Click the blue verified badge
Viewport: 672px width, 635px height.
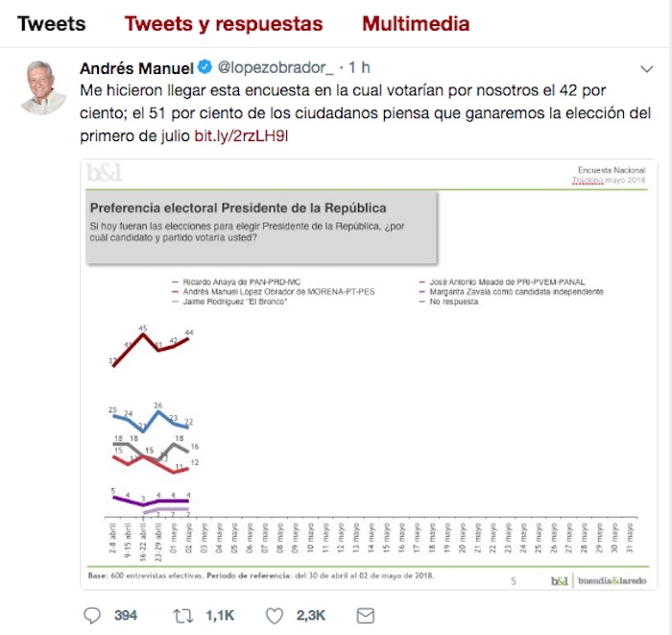coord(204,69)
